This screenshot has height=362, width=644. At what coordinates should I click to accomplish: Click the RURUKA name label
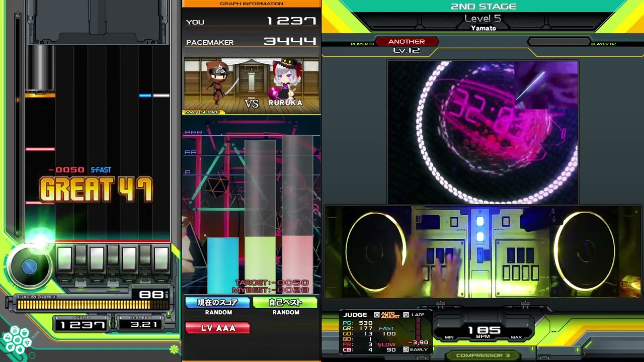(285, 103)
